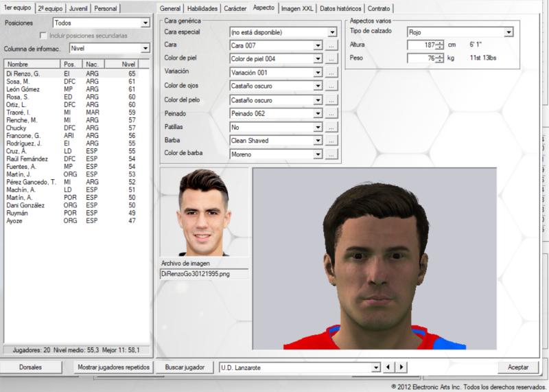Click the Altura 187 input field
The height and width of the screenshot is (392, 549).
pos(421,45)
